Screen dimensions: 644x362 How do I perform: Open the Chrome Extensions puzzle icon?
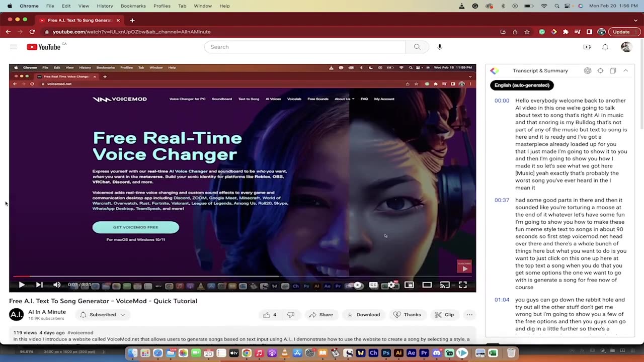click(x=566, y=32)
